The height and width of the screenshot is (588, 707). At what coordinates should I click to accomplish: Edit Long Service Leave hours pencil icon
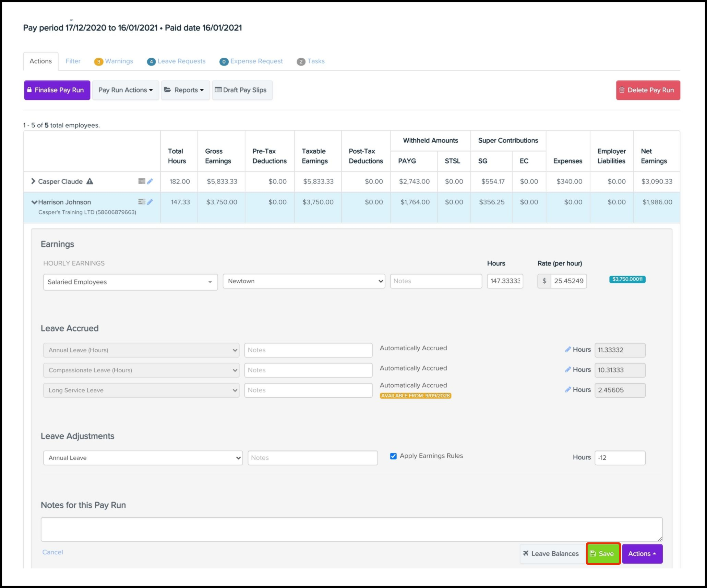[568, 390]
